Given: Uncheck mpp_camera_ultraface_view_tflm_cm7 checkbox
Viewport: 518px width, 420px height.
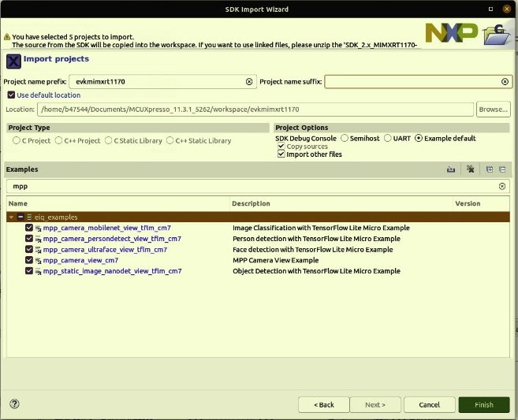Looking at the screenshot, I should click(29, 249).
